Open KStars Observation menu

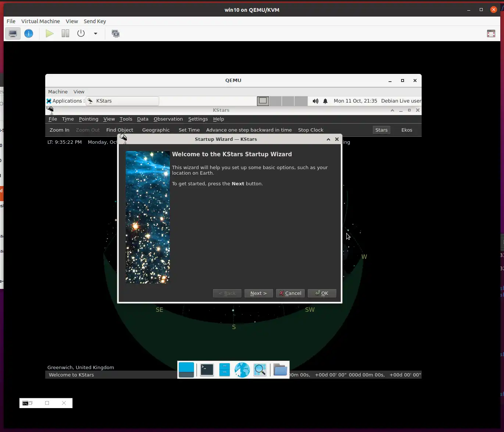point(168,119)
